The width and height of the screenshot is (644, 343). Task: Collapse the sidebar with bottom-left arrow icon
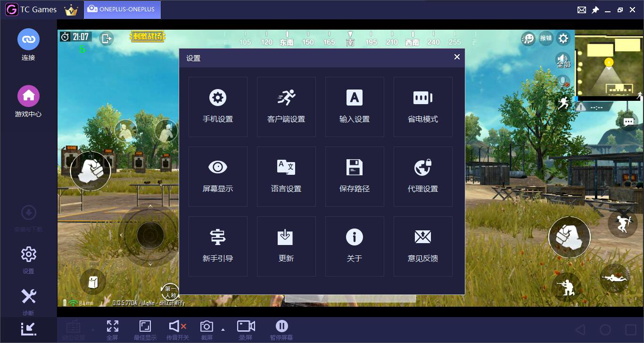28,328
